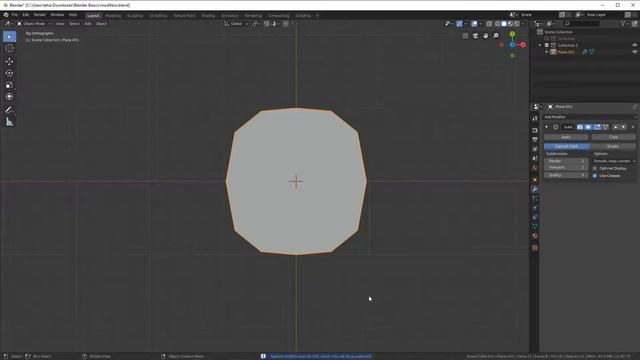Open the Material properties tab
Viewport: 640px width, 360px height.
click(x=535, y=236)
